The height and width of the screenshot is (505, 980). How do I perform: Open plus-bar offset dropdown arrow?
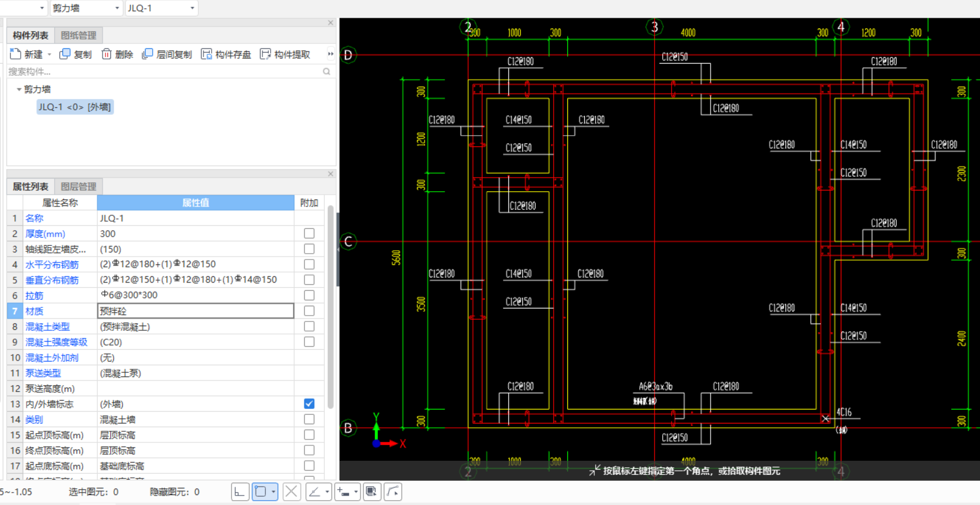(356, 491)
